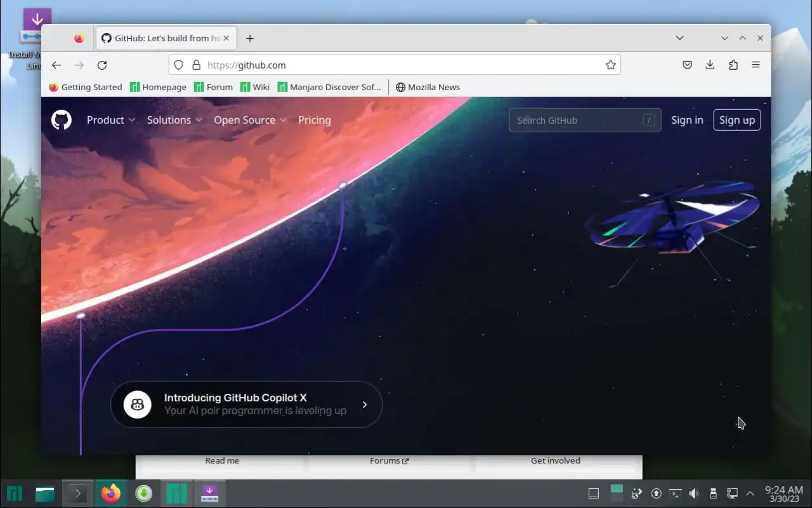Click the purple installer taskbar icon

209,493
